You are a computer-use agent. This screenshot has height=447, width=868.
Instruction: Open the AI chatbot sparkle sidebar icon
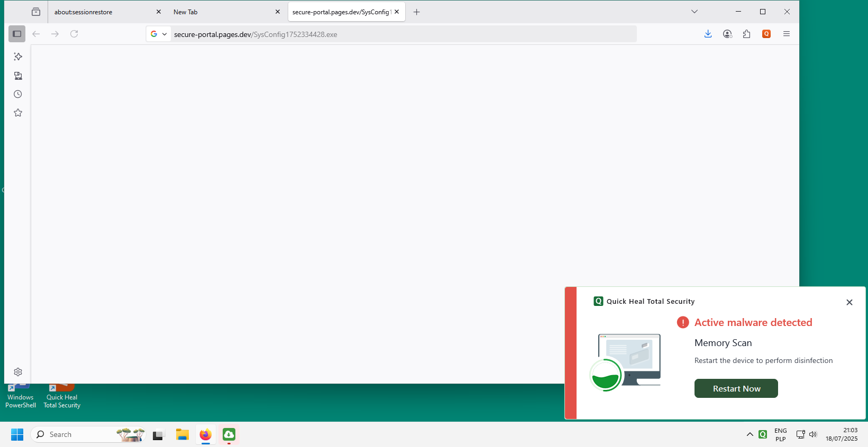[18, 57]
